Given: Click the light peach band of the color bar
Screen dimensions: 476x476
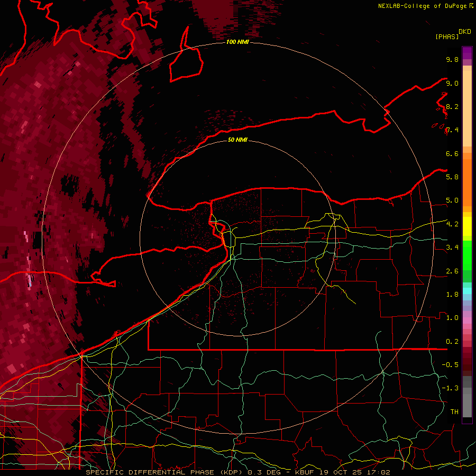Looking at the screenshot, I should pos(467,108).
